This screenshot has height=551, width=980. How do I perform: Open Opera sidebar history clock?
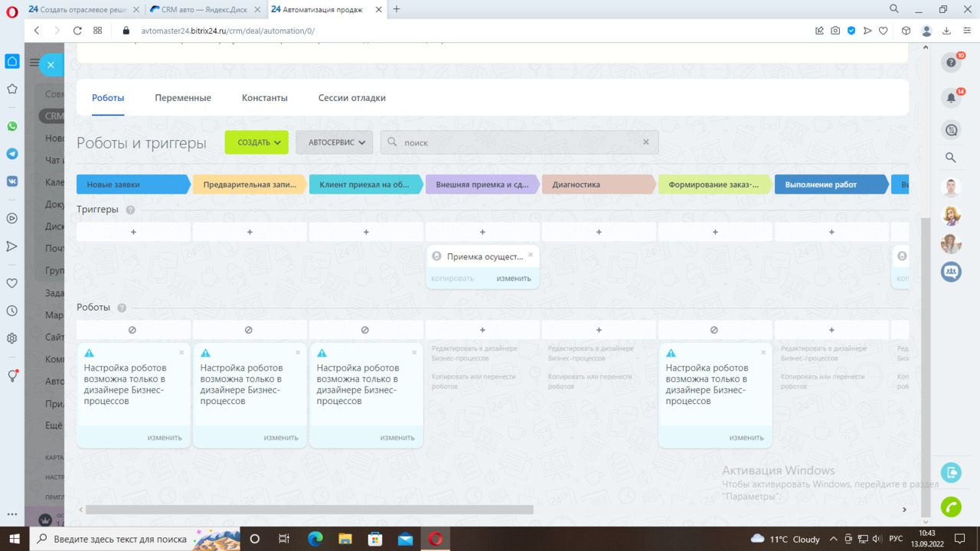12,311
